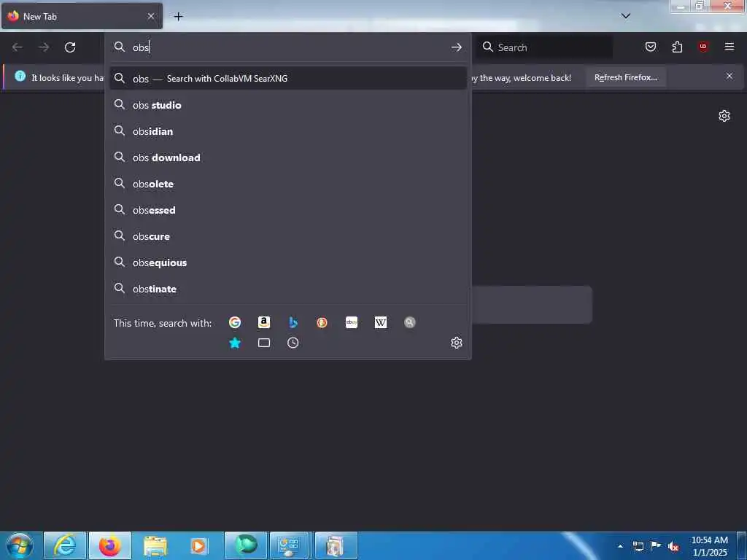
Task: Click the volume muted tray icon
Action: pos(673,546)
